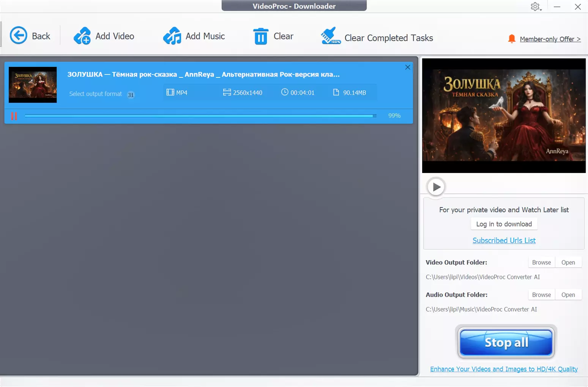
Task: Open the Select output format options
Action: [96, 94]
